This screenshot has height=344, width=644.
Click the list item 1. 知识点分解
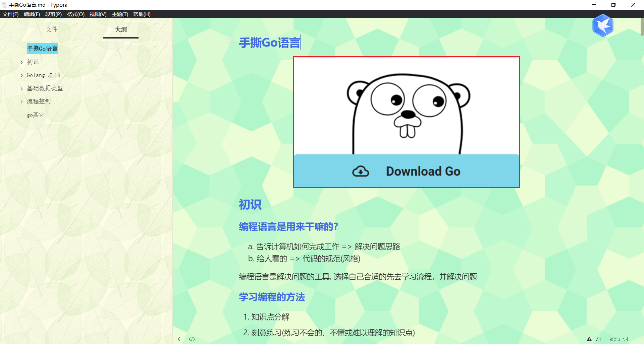(266, 317)
